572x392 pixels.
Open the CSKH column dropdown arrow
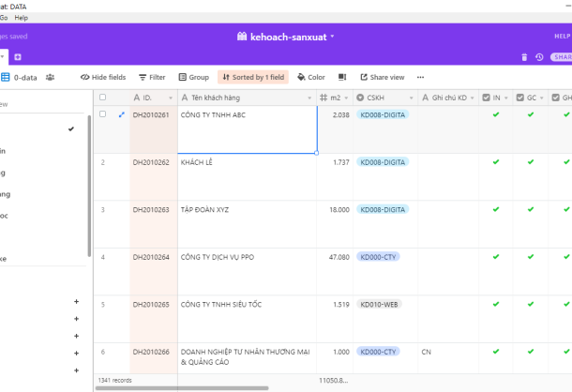click(x=409, y=98)
